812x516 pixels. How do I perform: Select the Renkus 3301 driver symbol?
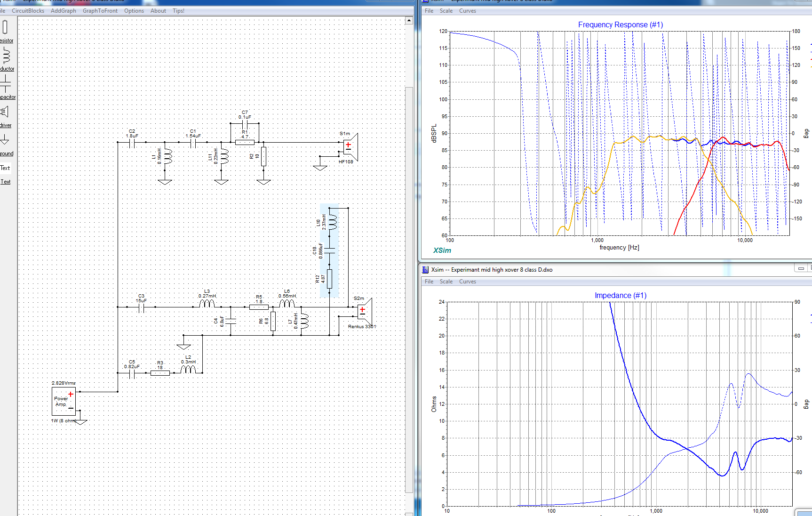(x=365, y=312)
